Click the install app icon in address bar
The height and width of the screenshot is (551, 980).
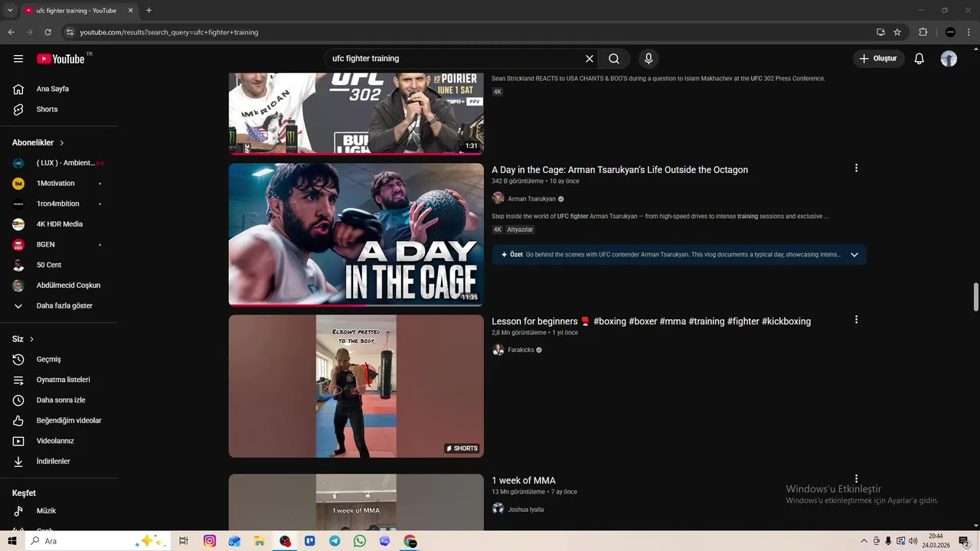[x=880, y=32]
